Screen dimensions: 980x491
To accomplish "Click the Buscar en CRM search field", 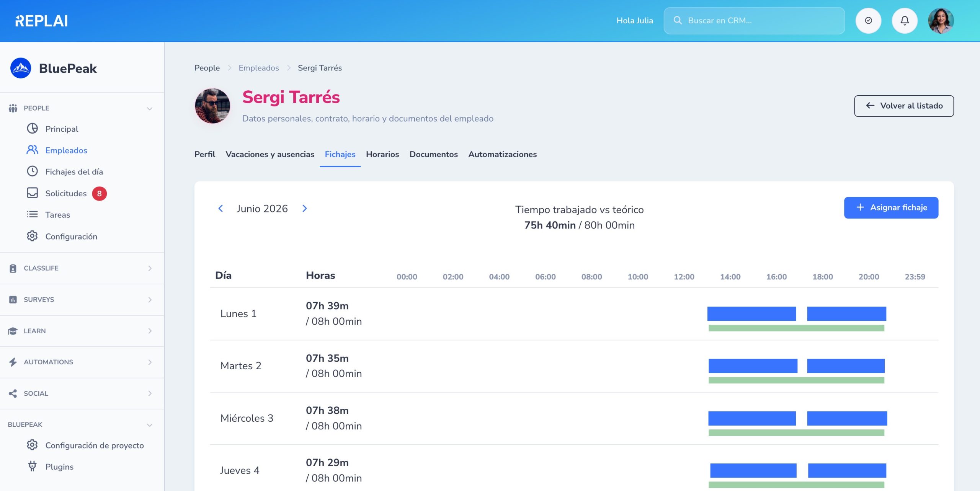I will tap(754, 21).
